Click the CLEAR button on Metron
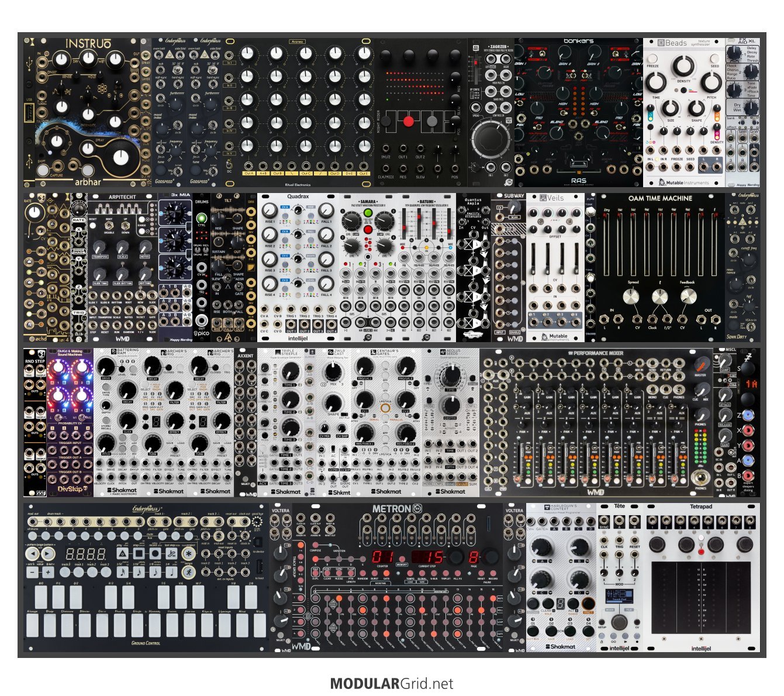Screen dimensions: 784x696 click(x=327, y=573)
